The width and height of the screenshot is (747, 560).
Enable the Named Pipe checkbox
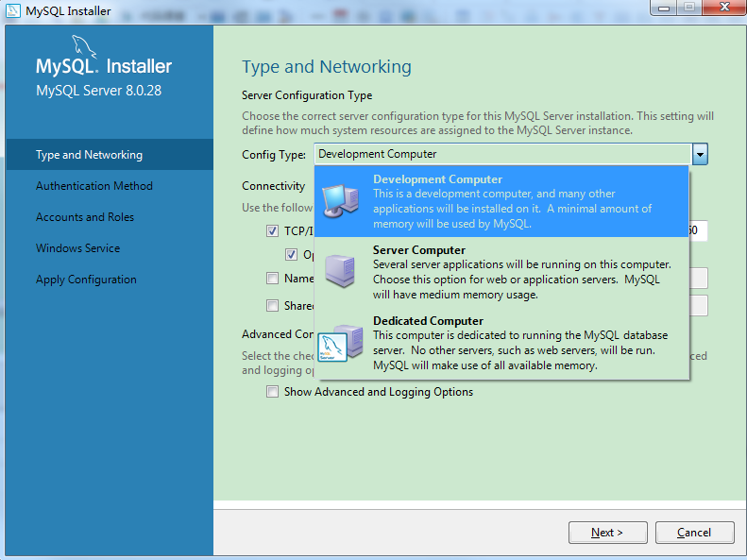272,278
